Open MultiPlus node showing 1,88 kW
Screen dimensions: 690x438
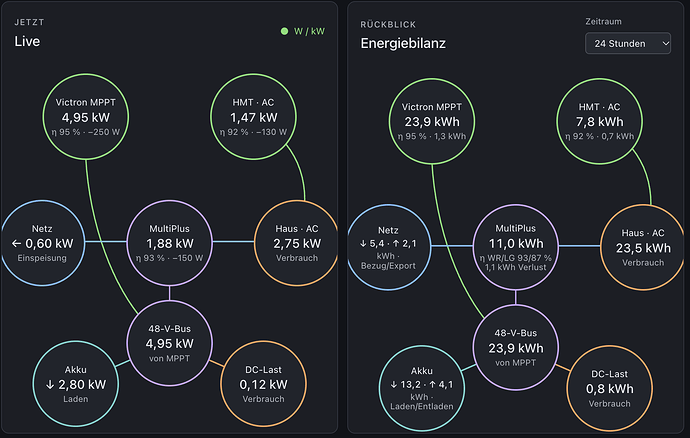tap(169, 243)
